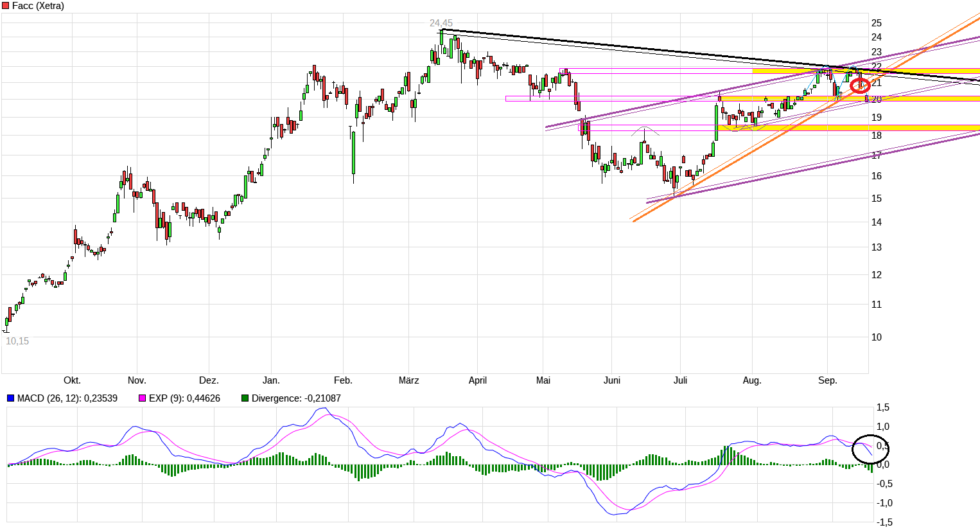Click the März label on the time axis
The width and height of the screenshot is (980, 532).
coord(408,380)
